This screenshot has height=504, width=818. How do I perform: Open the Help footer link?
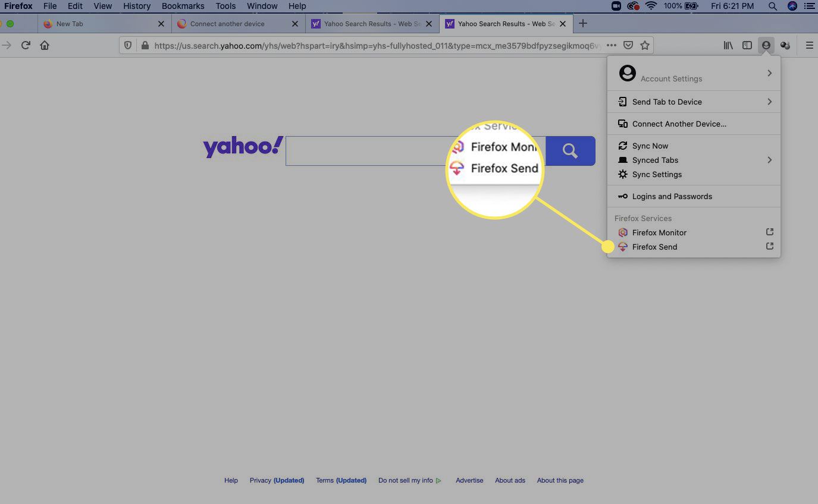[231, 480]
